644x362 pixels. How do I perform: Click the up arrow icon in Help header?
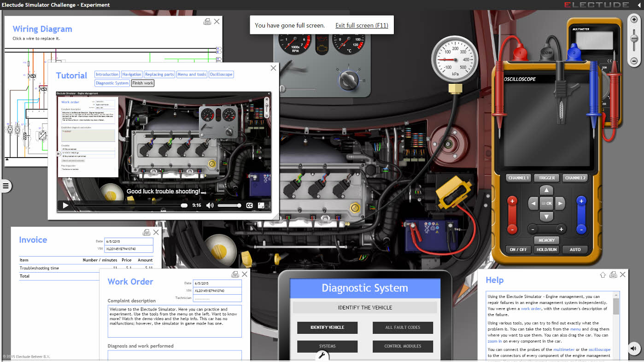tap(603, 275)
